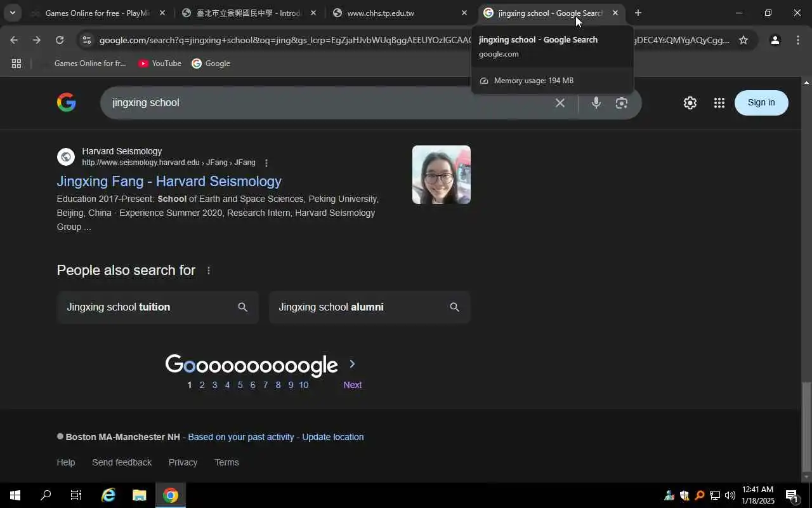
Task: Open the Chrome tab search dropdown
Action: point(12,13)
